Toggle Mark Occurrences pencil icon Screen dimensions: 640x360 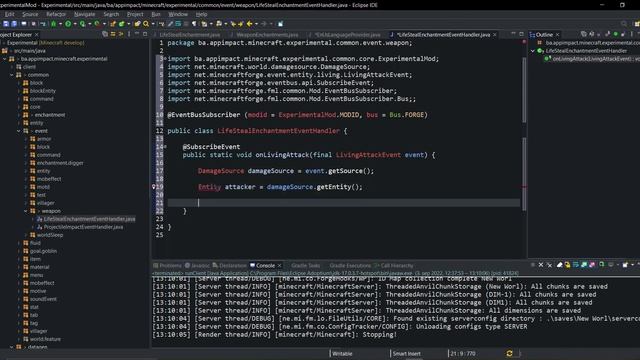(171, 24)
